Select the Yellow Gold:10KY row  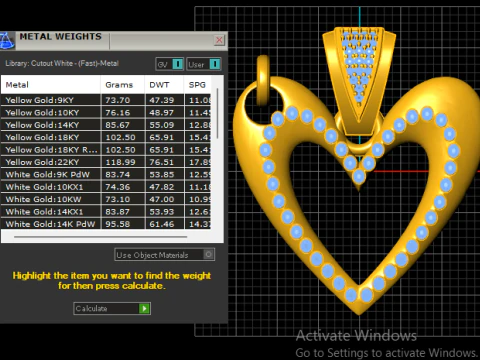[x=106, y=113]
